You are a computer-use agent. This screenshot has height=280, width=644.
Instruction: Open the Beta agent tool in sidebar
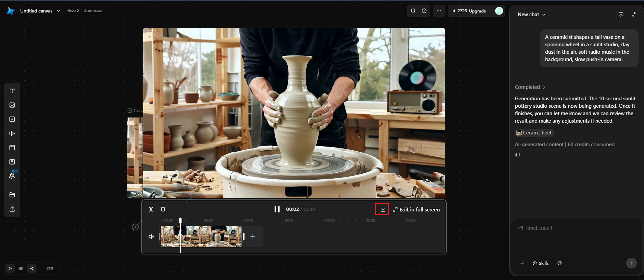[12, 176]
